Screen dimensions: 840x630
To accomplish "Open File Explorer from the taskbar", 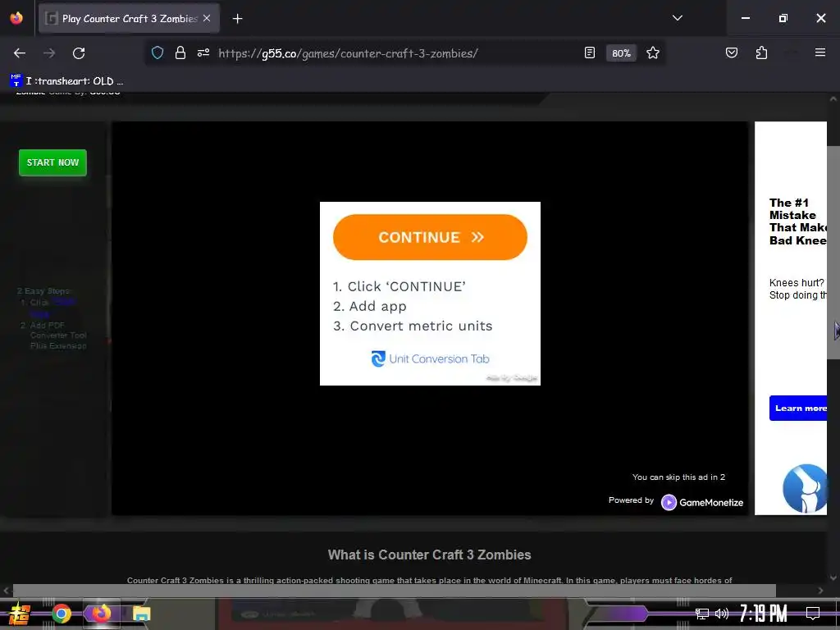I will (x=141, y=614).
